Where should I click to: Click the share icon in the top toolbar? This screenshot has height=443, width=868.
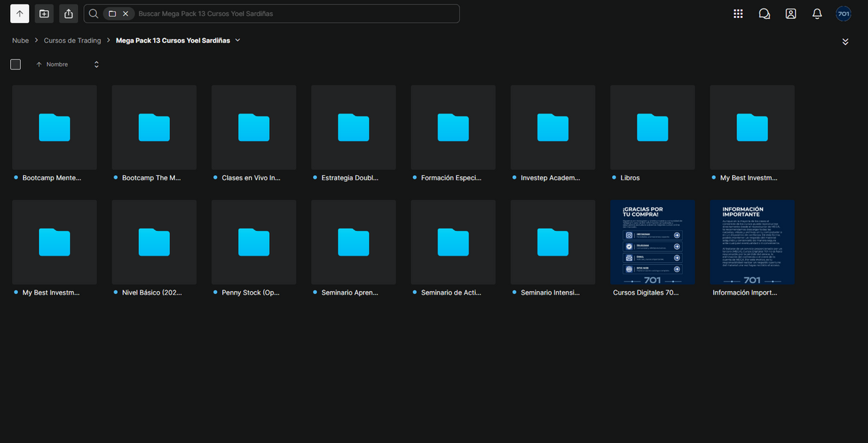(69, 14)
